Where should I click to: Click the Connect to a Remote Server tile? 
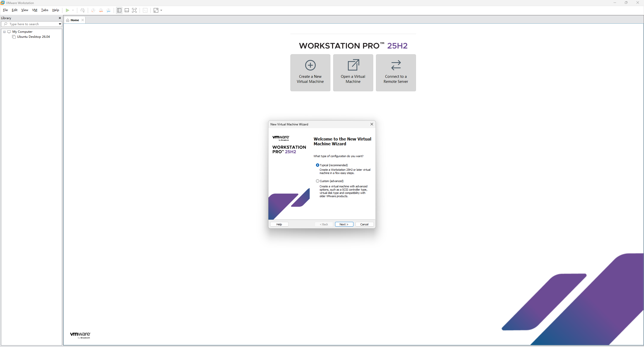pyautogui.click(x=396, y=73)
